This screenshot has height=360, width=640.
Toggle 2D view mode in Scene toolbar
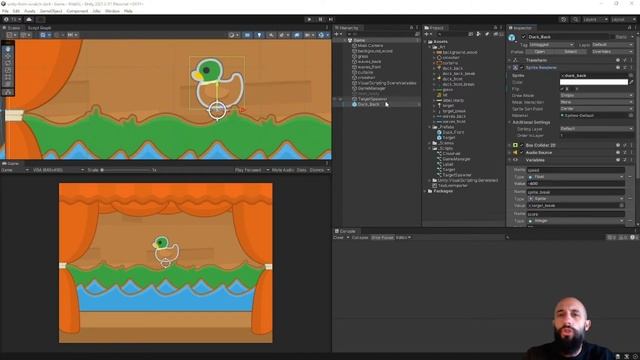point(247,35)
